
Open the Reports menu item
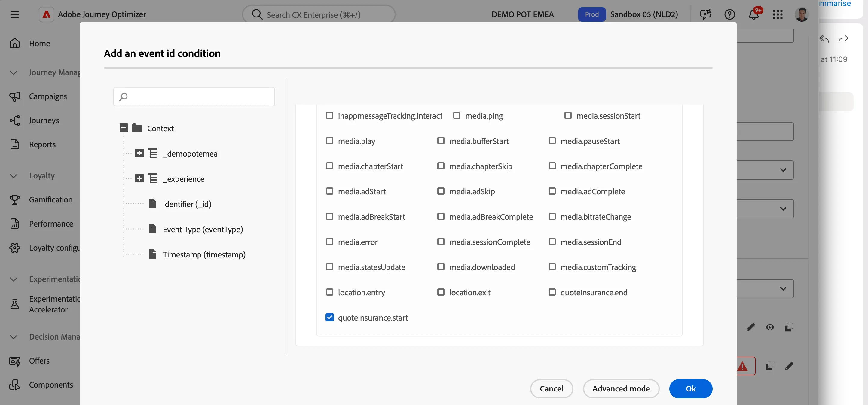pyautogui.click(x=42, y=145)
